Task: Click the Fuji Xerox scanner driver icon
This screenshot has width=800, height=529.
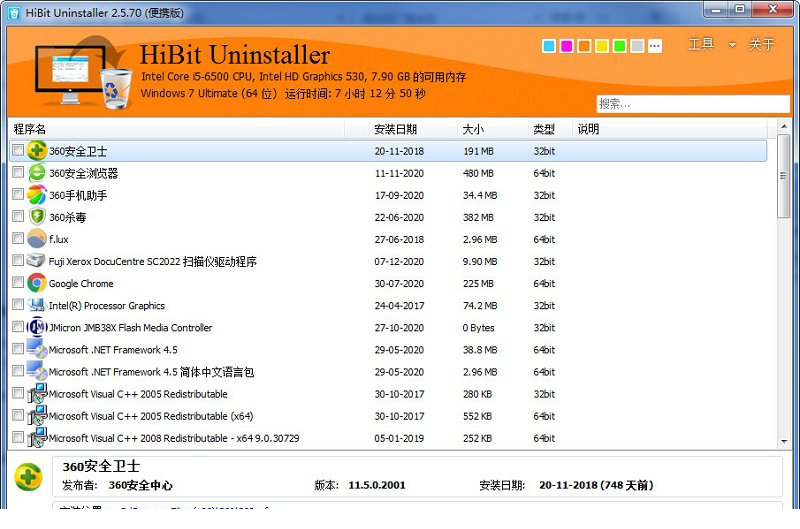Action: [x=36, y=261]
